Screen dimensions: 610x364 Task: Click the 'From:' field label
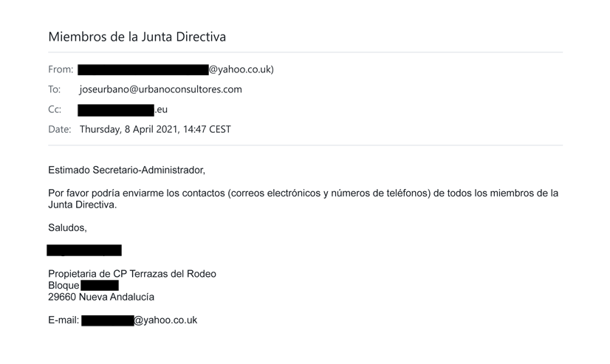coord(61,69)
